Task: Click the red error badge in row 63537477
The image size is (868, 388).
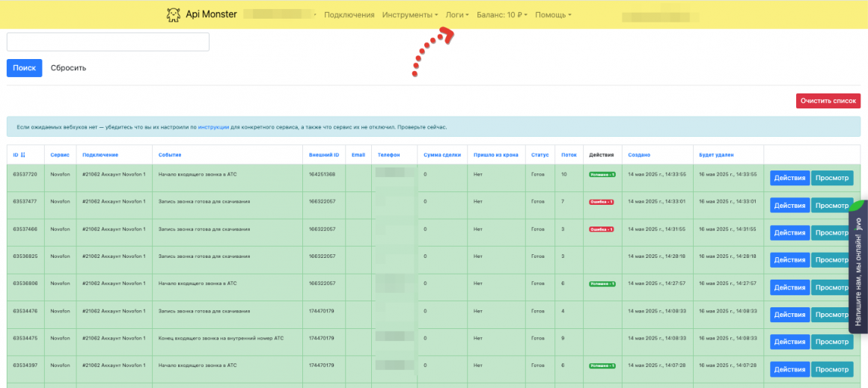Action: (601, 202)
